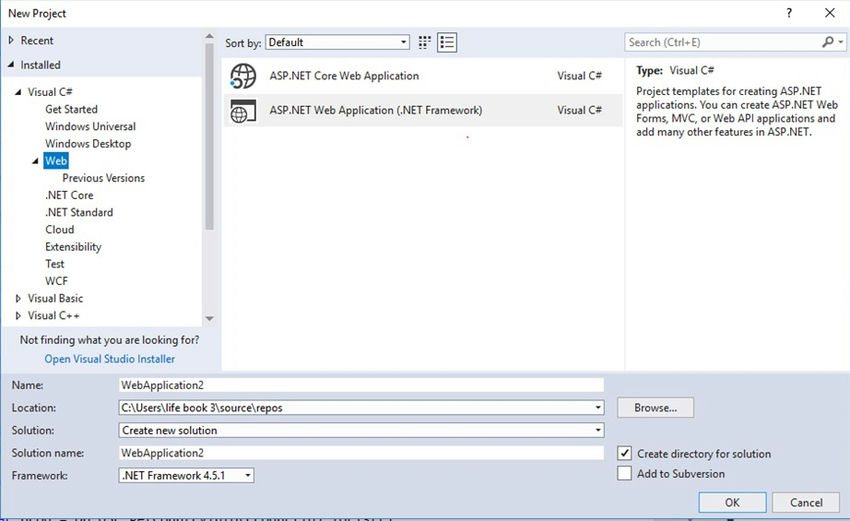Open Visual Studio Installer link
Image resolution: width=850 pixels, height=521 pixels.
click(x=110, y=359)
